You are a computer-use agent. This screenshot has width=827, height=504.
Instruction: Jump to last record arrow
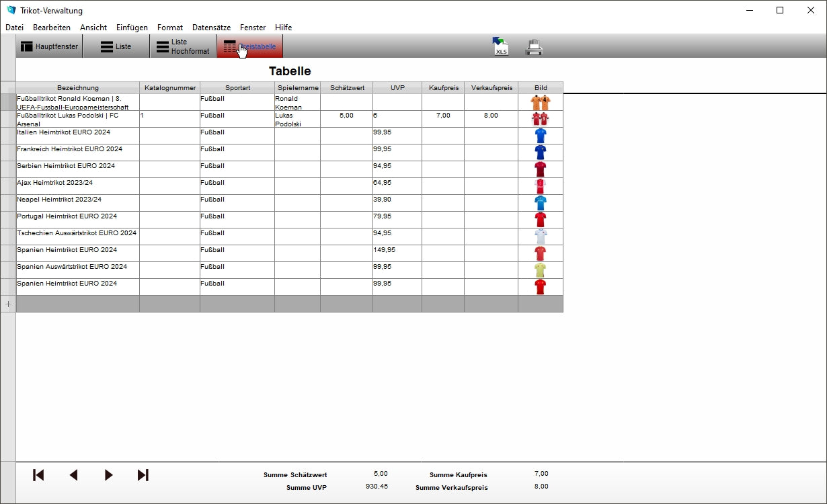tap(143, 475)
